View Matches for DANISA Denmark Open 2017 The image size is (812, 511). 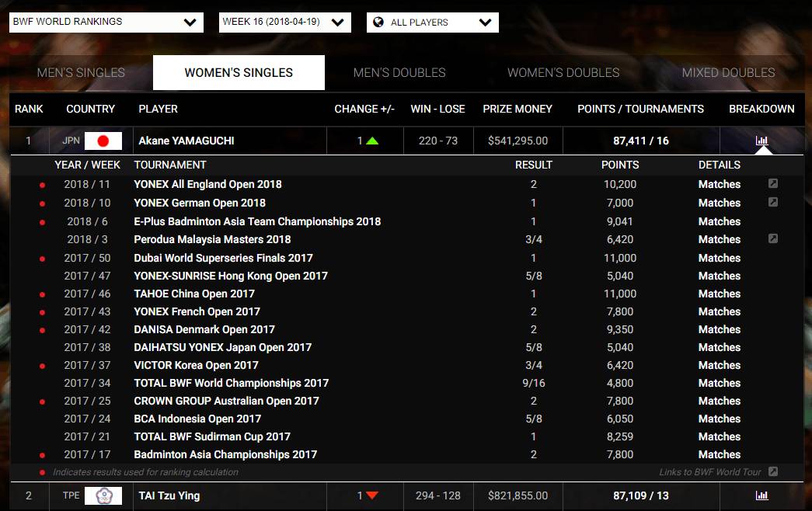(x=720, y=329)
